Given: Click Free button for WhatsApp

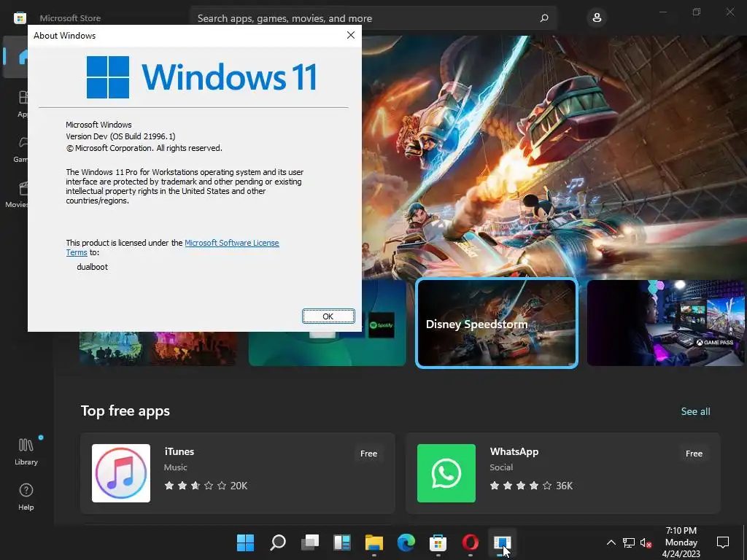Looking at the screenshot, I should 694,454.
